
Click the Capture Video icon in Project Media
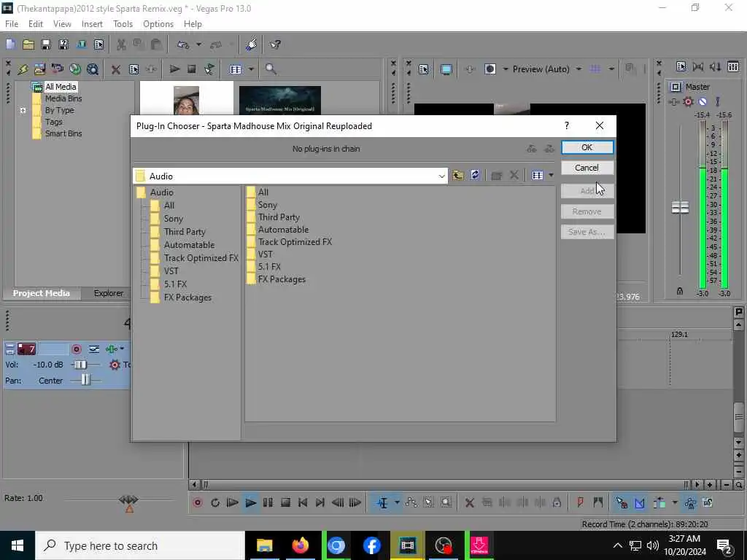(x=39, y=69)
